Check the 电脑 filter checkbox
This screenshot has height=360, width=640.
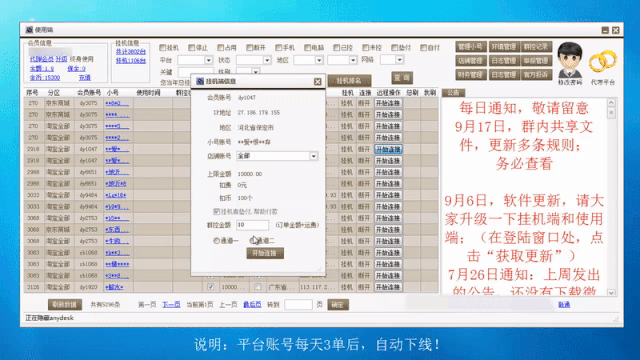pos(307,48)
